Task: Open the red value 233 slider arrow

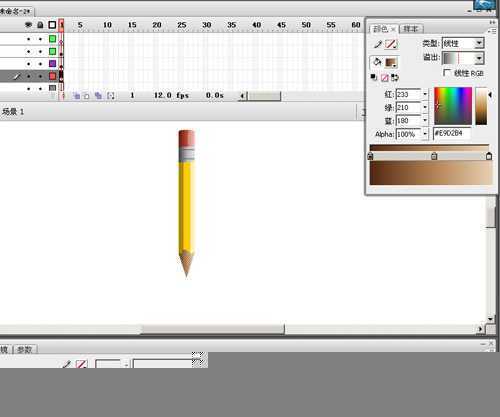Action: (x=425, y=94)
